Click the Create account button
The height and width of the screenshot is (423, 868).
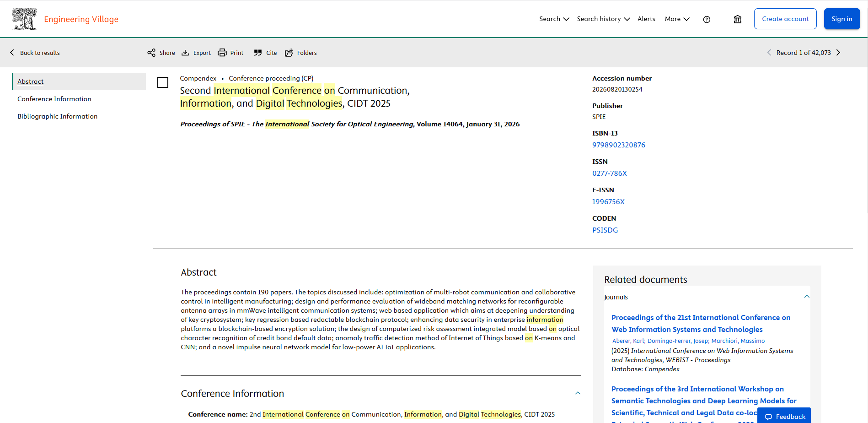(785, 19)
